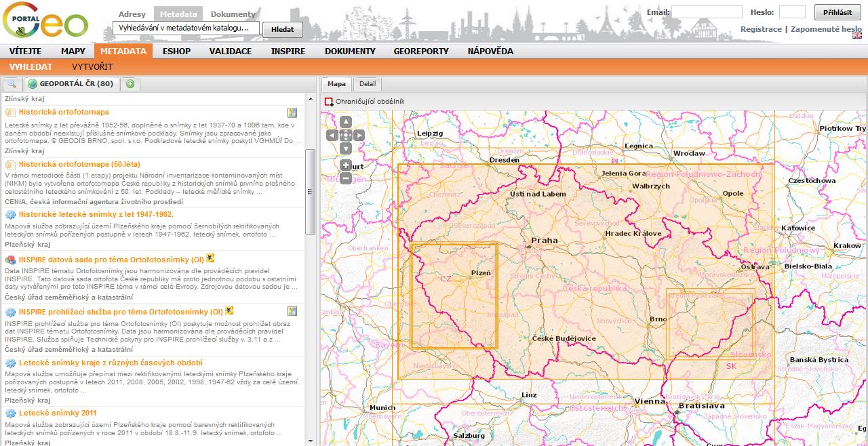
Task: Select the Adresy search mode
Action: (132, 14)
